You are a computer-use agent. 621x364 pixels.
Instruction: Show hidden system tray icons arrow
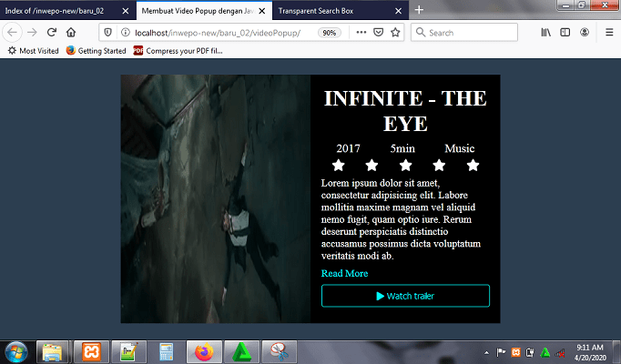coord(486,352)
